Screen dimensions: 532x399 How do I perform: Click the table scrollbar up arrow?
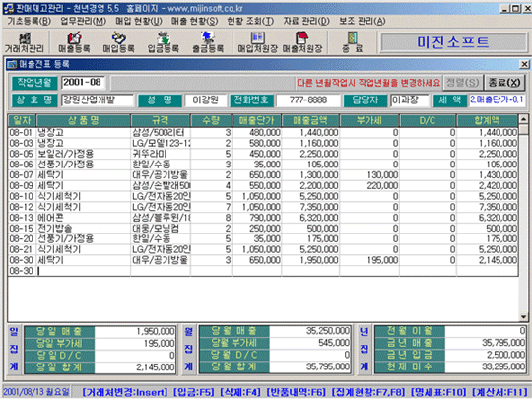point(523,119)
